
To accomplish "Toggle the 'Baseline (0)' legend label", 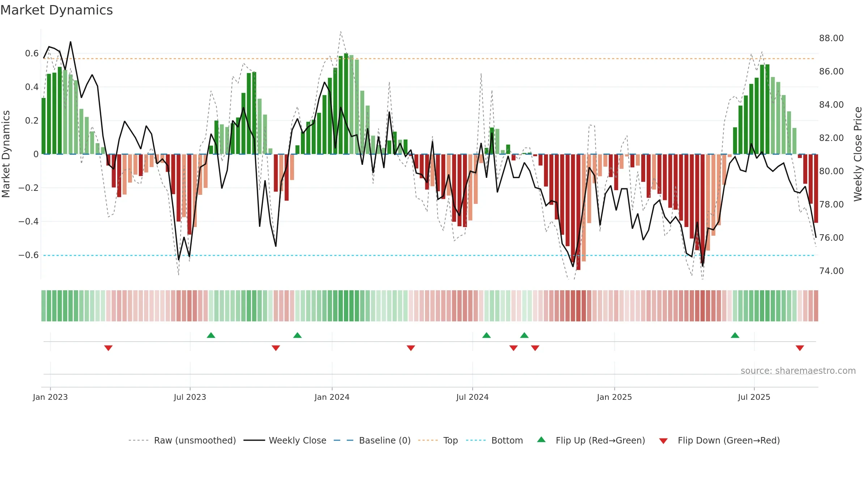I will (x=385, y=440).
